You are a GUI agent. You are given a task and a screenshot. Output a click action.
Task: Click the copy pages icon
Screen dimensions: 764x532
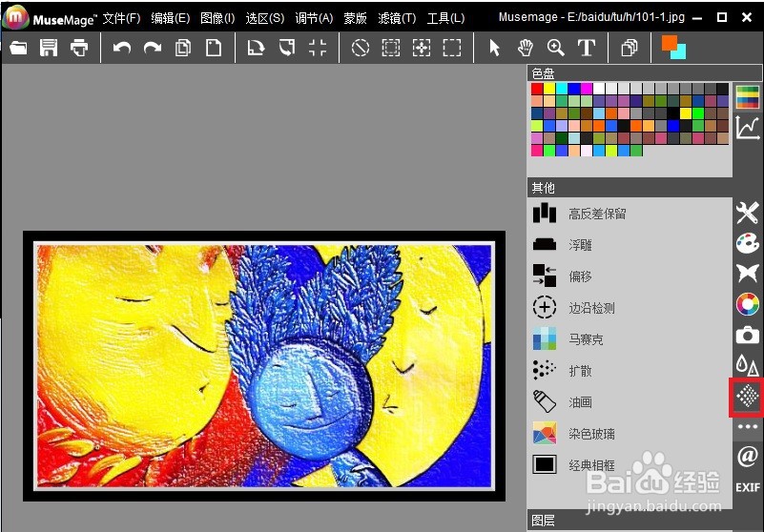tap(183, 48)
